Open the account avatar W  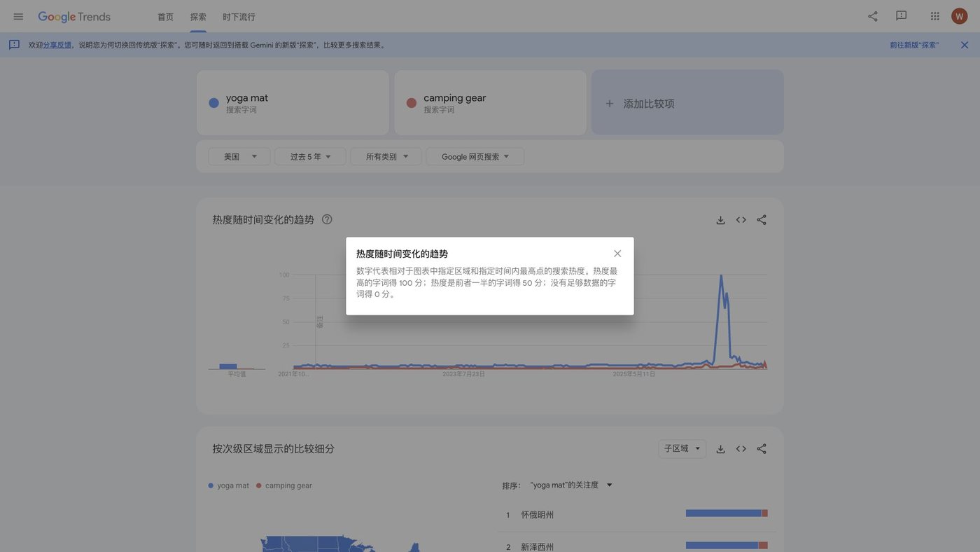(x=960, y=16)
